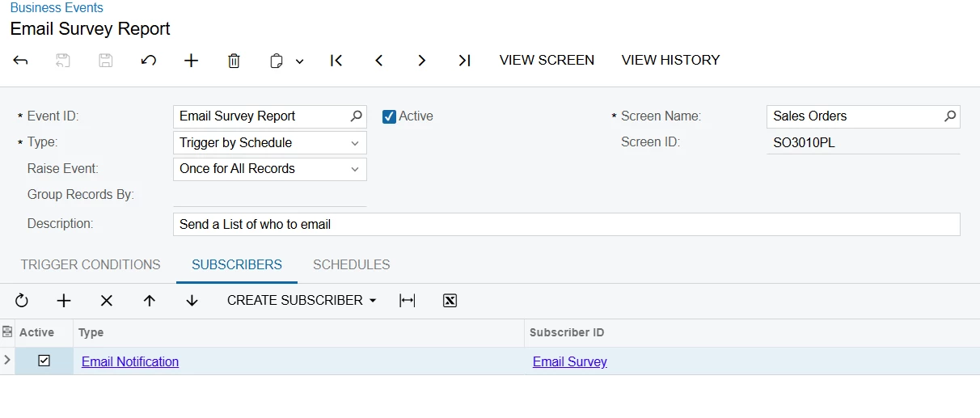
Task: Refresh the subscribers grid
Action: pyautogui.click(x=22, y=301)
